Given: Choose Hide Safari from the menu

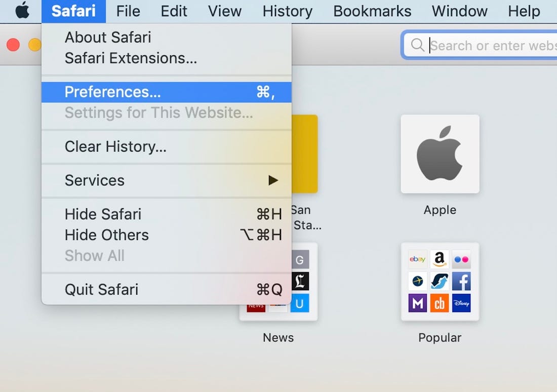Looking at the screenshot, I should coord(103,214).
